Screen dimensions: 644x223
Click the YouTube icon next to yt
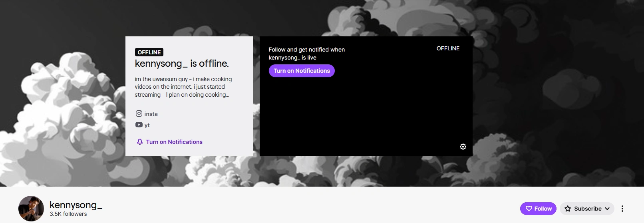(139, 125)
